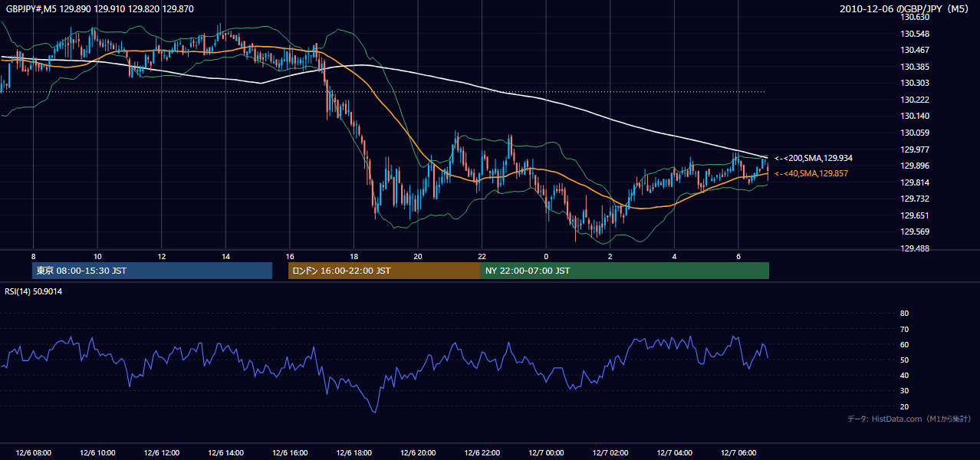Click price axis value 130.059

tap(914, 133)
